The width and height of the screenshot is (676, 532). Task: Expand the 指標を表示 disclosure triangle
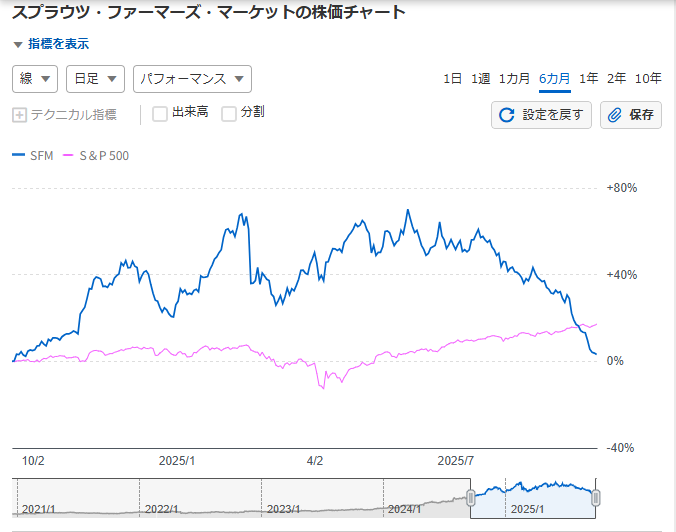[18, 44]
